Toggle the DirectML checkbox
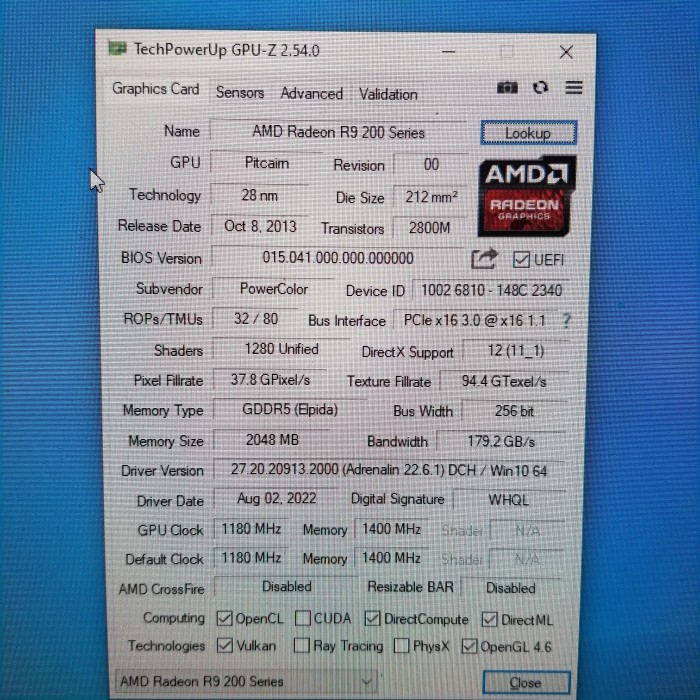 pyautogui.click(x=489, y=620)
